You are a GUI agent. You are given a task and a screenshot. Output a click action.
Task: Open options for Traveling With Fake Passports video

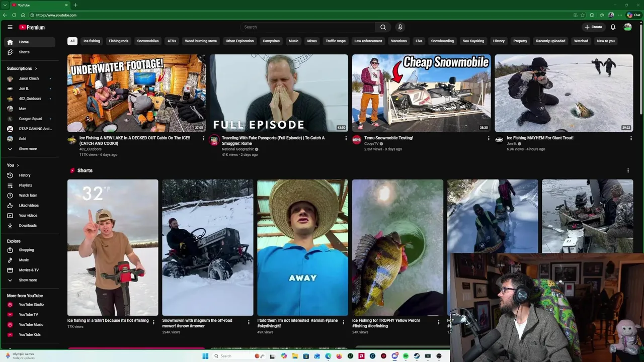click(346, 138)
